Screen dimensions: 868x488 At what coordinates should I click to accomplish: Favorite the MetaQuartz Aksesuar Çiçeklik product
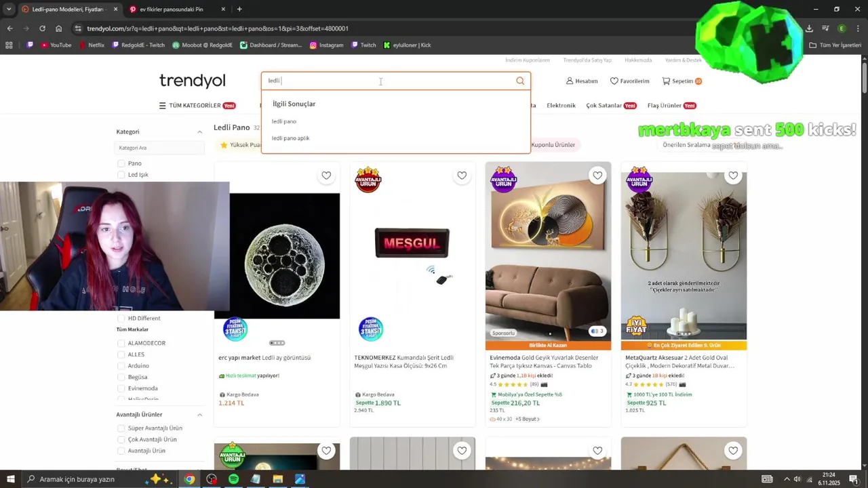pos(733,176)
